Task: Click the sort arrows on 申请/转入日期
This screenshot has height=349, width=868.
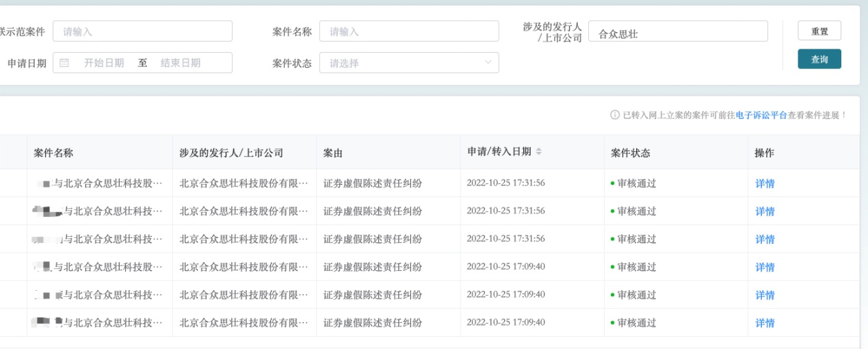Action: (x=538, y=152)
